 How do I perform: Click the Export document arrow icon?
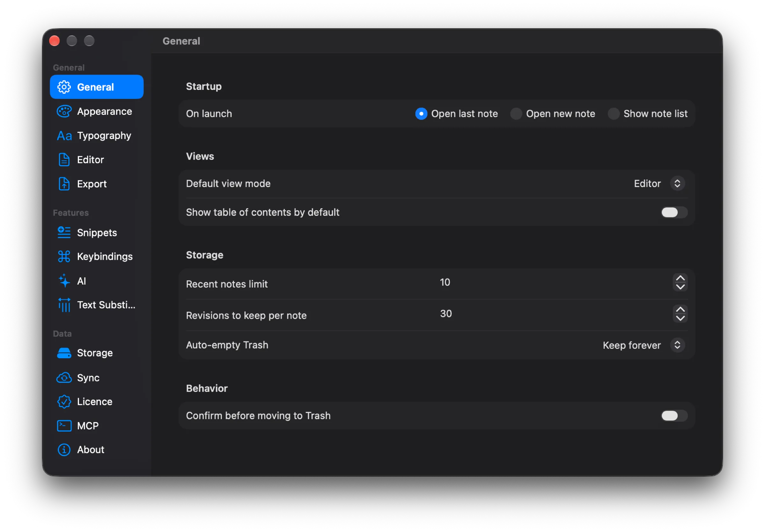click(64, 184)
